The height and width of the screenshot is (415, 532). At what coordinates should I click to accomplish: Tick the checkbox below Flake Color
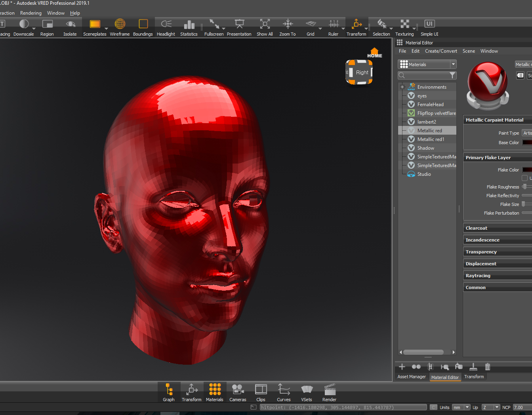pos(525,178)
